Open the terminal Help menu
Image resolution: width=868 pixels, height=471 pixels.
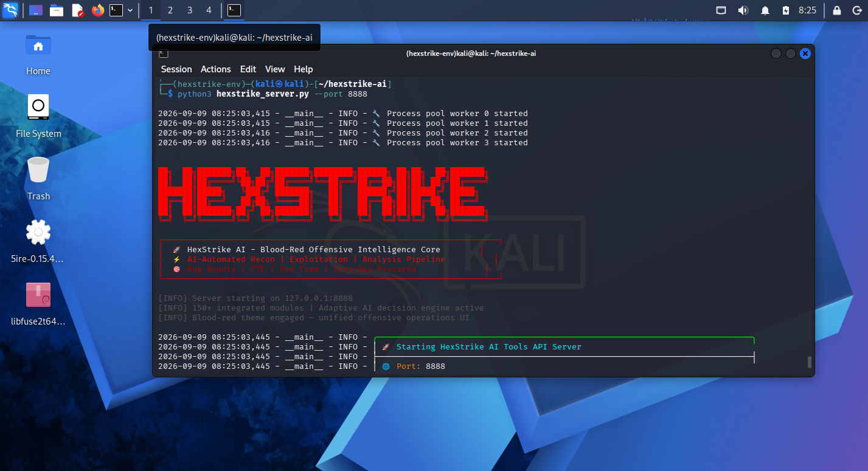[x=303, y=69]
